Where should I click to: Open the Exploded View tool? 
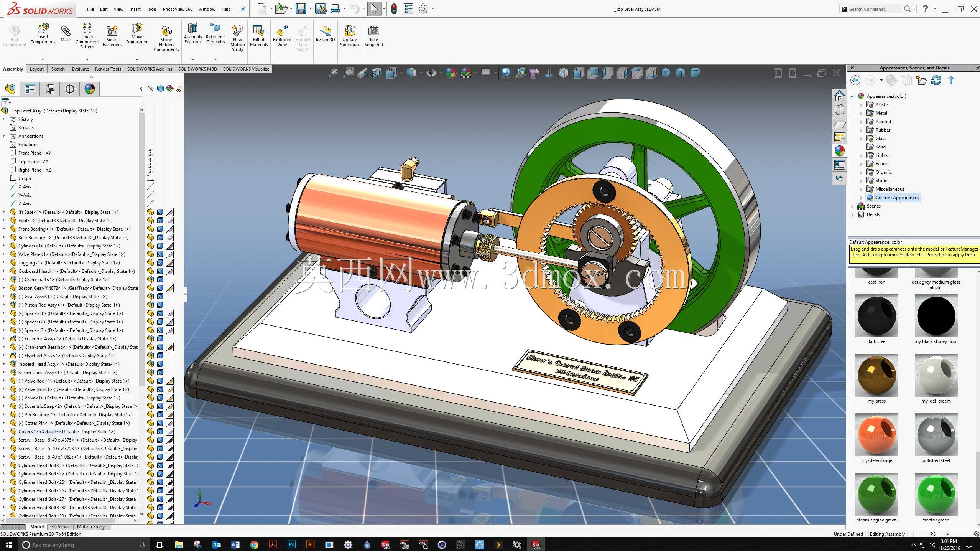click(282, 36)
